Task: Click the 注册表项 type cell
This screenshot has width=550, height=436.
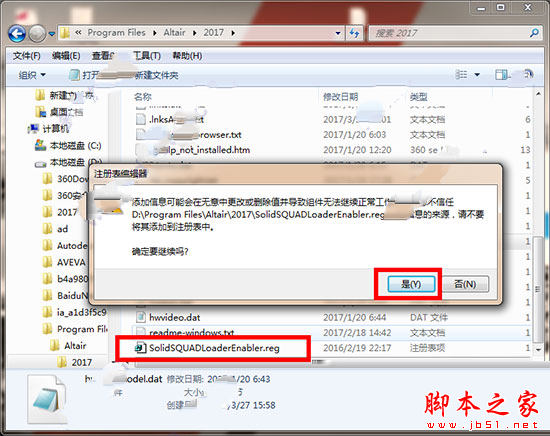Action: coord(427,348)
